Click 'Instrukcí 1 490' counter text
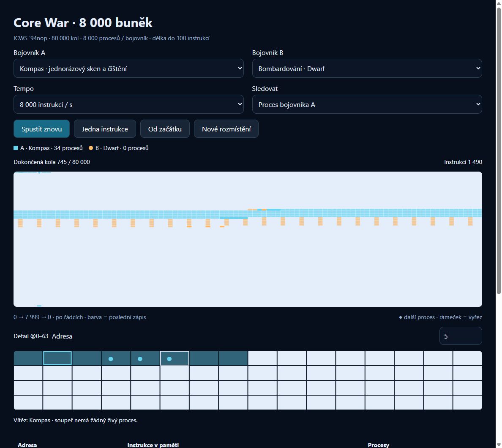Viewport: 502px width, 448px height. point(463,162)
